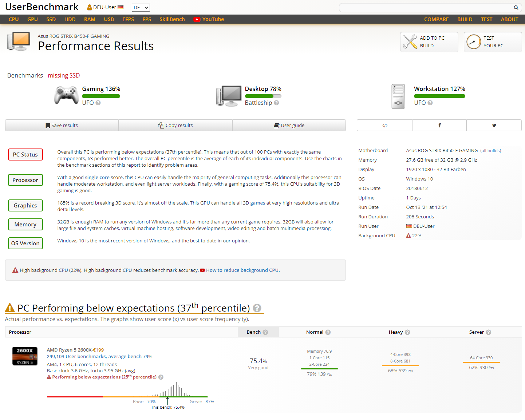Open help icon next to Battleship
Image resolution: width=525 pixels, height=420 pixels.
point(276,103)
